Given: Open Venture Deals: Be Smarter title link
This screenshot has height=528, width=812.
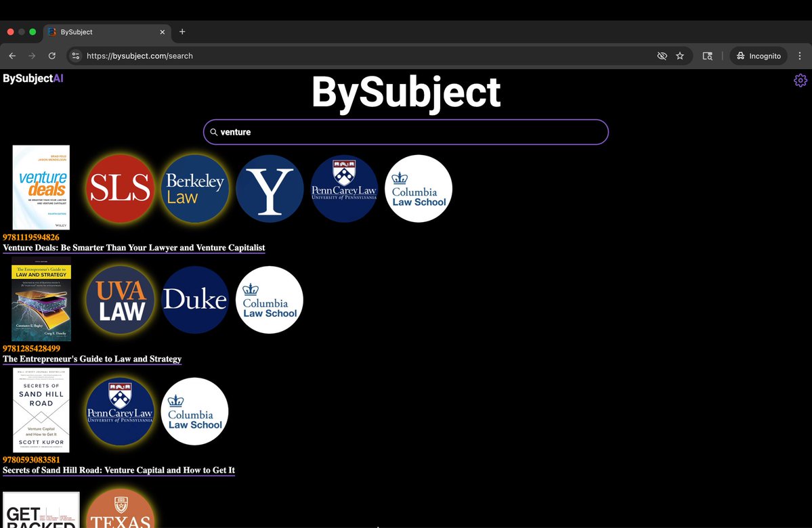Looking at the screenshot, I should [x=133, y=248].
